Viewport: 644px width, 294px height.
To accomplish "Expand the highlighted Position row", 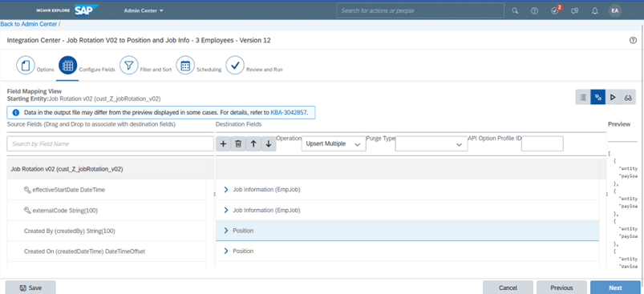I will [x=226, y=231].
